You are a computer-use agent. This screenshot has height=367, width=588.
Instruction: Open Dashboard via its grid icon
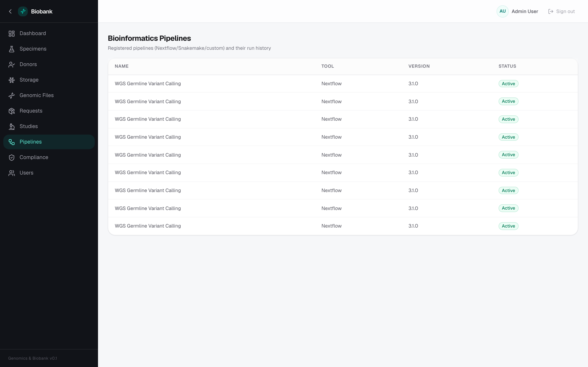[x=12, y=33]
